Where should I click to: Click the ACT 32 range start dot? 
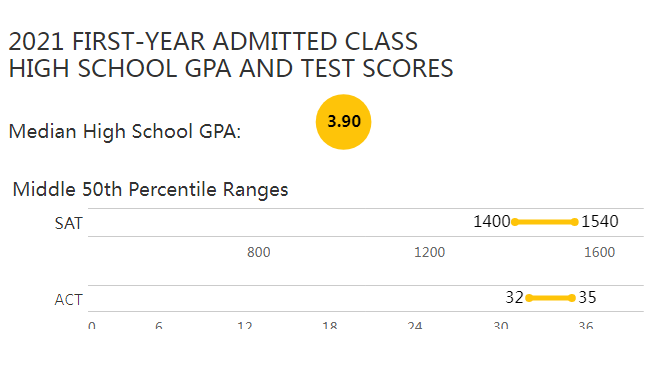pyautogui.click(x=529, y=298)
